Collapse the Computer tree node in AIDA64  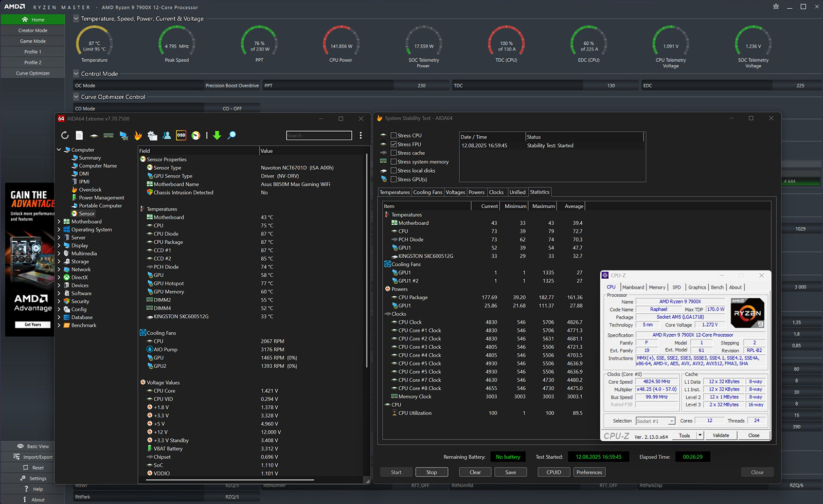pos(59,150)
